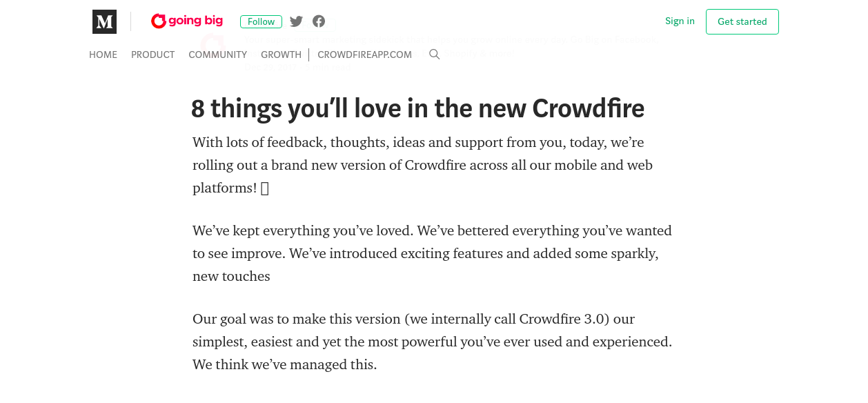Click the Sign in link

680,21
